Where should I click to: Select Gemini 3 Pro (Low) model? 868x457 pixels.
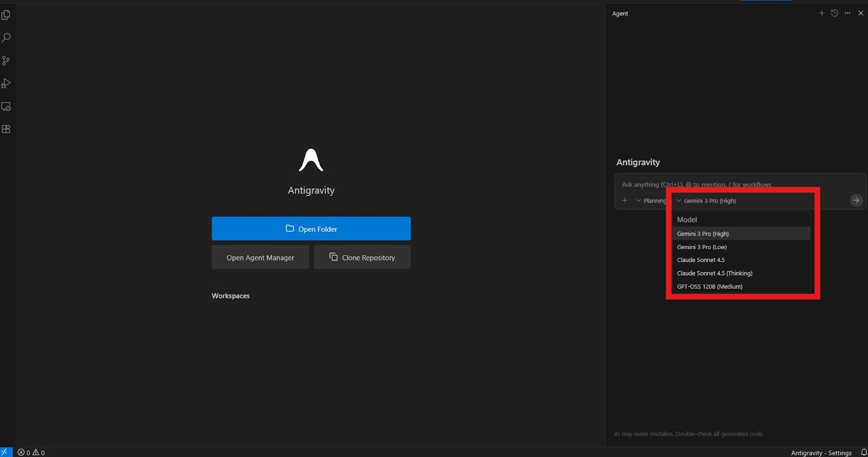[x=701, y=247]
